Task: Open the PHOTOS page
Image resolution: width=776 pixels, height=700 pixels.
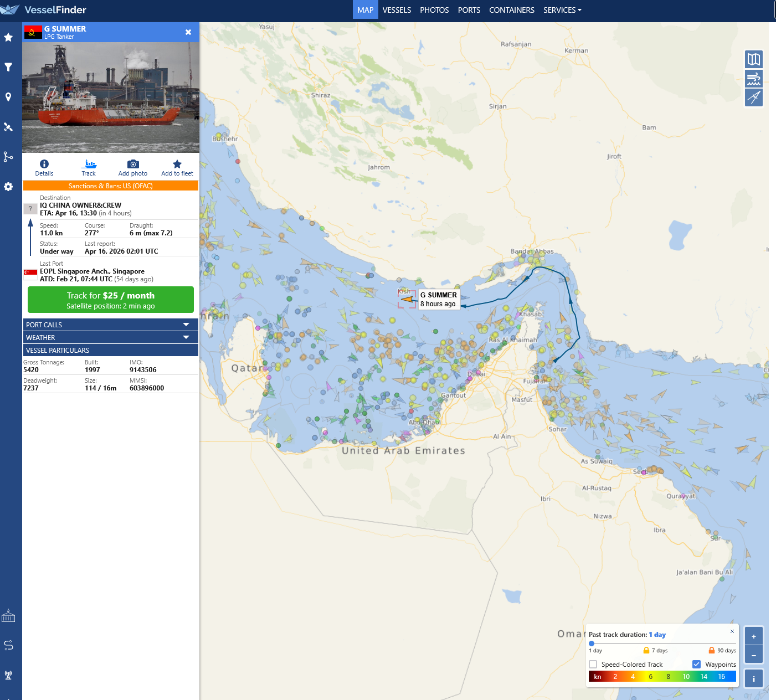Action: (x=435, y=10)
